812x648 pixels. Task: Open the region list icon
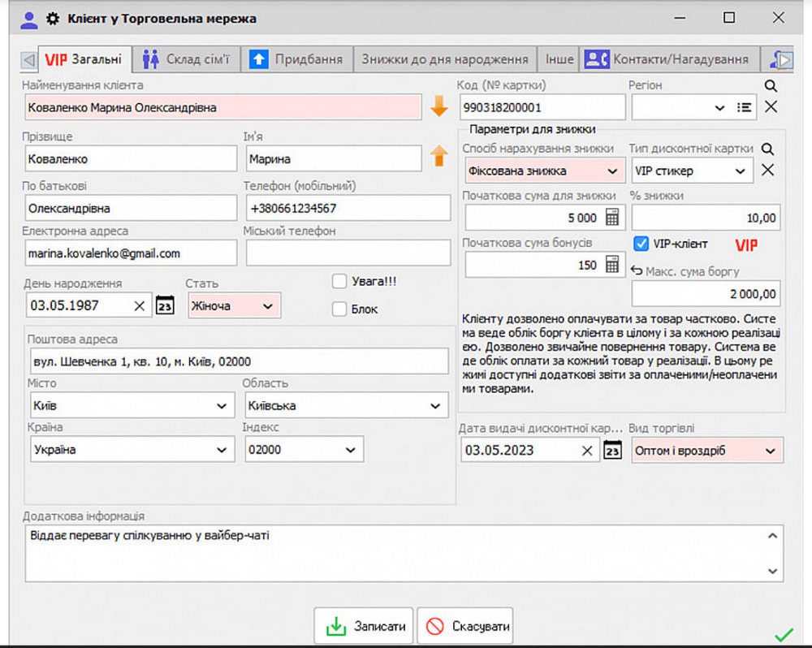click(x=744, y=107)
